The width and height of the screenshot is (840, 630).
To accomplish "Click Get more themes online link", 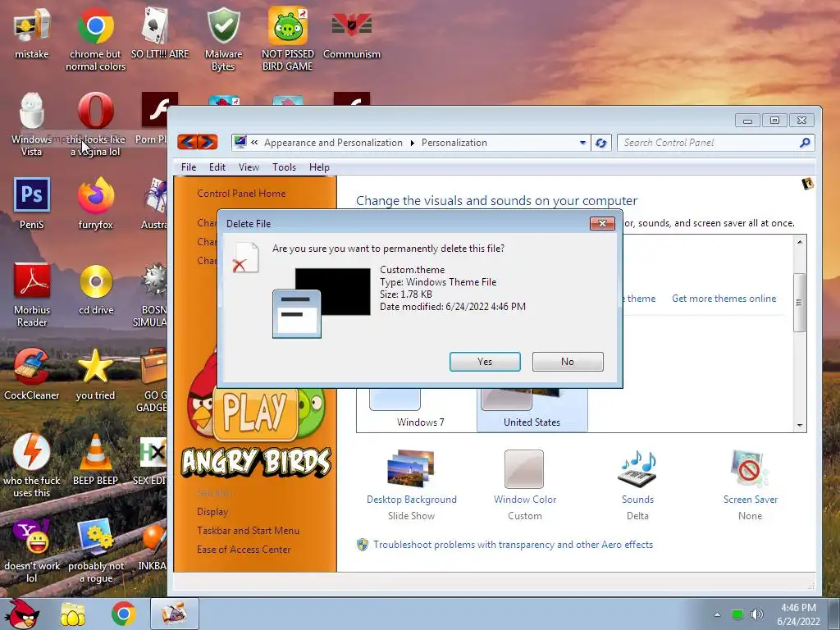I will point(724,299).
